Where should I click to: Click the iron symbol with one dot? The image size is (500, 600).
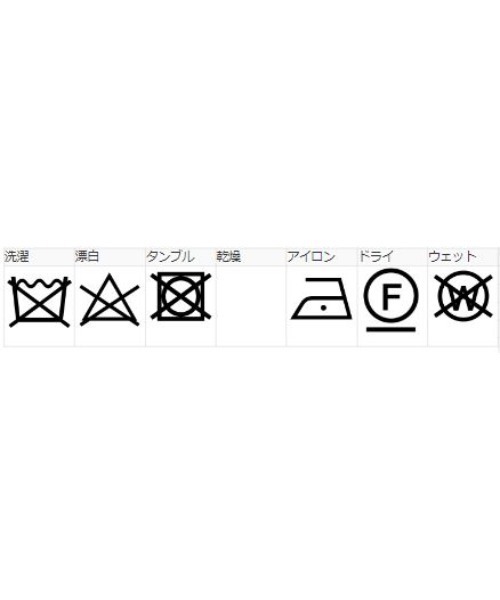point(321,298)
